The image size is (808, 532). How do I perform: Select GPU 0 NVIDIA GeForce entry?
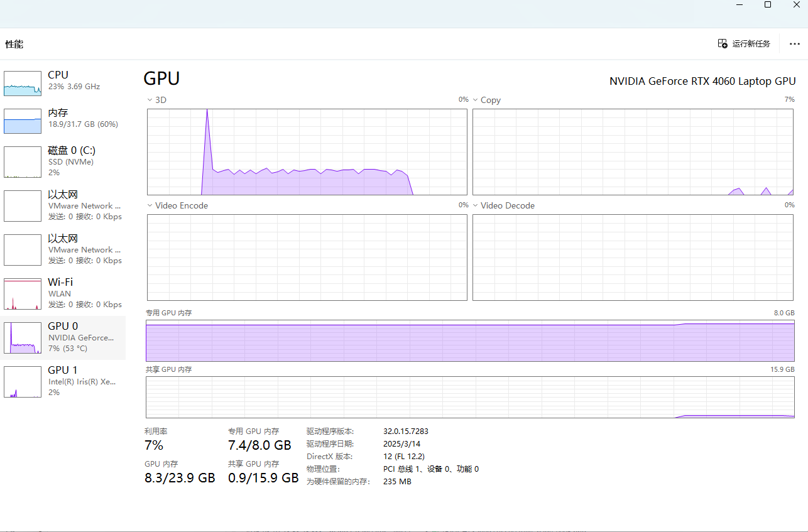pyautogui.click(x=63, y=337)
